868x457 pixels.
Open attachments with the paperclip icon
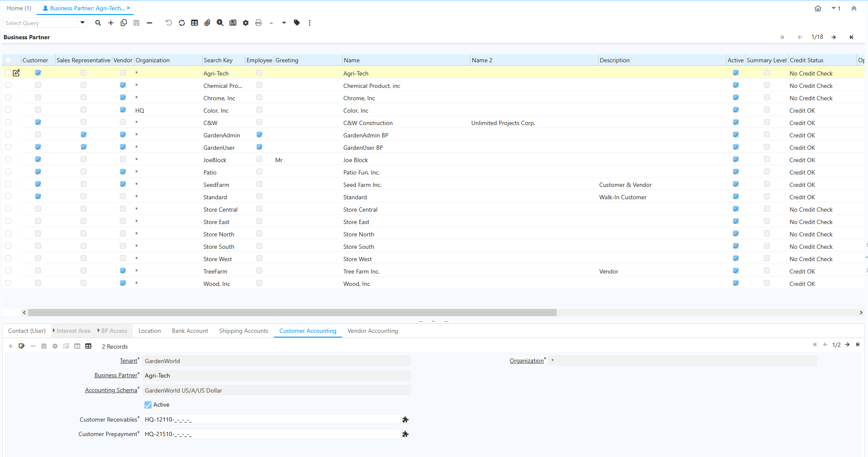[207, 23]
